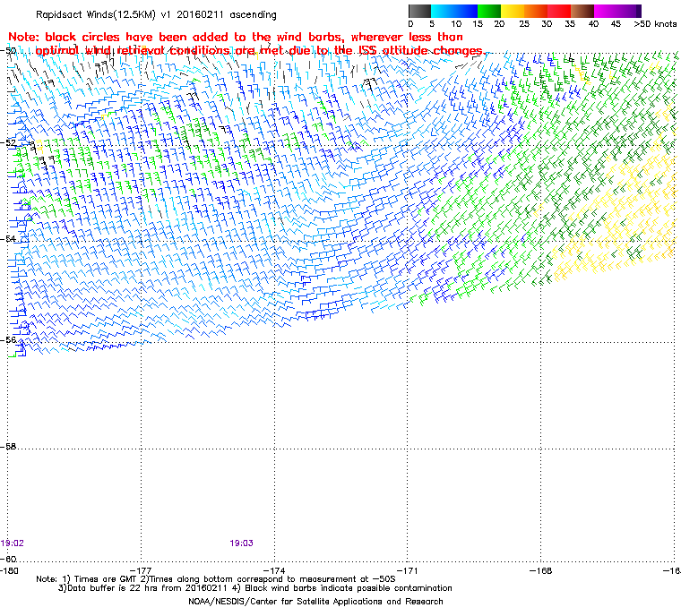Screen dimensions: 681x616
Task: Click the blue 10-15 knots color segment
Action: point(466,11)
